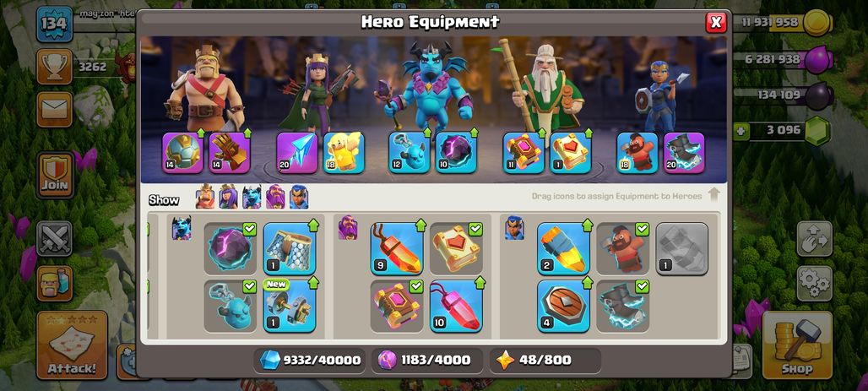Select the level 2 rocket spear equipment
Image resolution: width=868 pixels, height=391 pixels.
(x=563, y=248)
